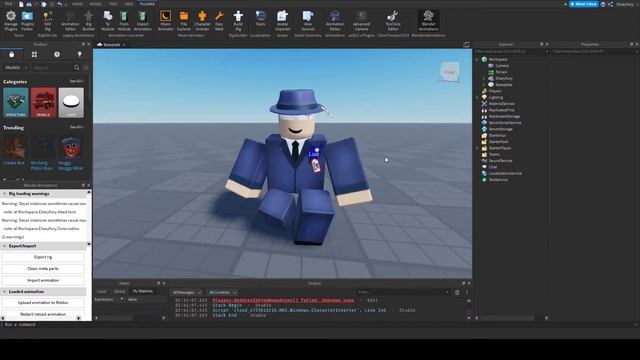
Task: Open the All Messages output filter dropdown
Action: [187, 292]
